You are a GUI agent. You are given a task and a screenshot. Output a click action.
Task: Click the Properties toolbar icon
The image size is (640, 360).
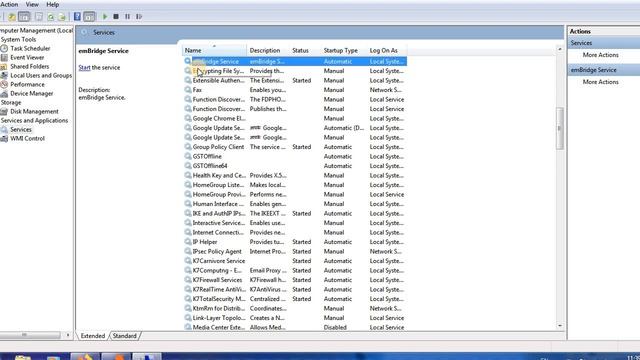point(39,17)
